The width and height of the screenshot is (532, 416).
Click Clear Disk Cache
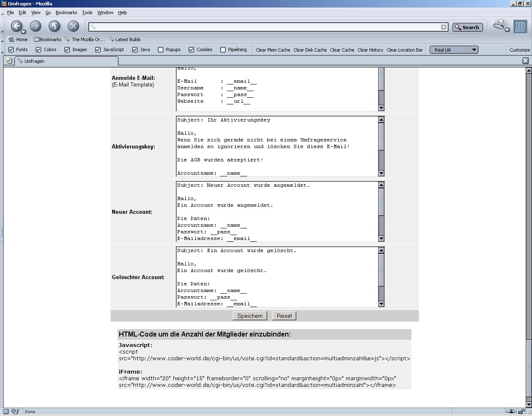[310, 50]
